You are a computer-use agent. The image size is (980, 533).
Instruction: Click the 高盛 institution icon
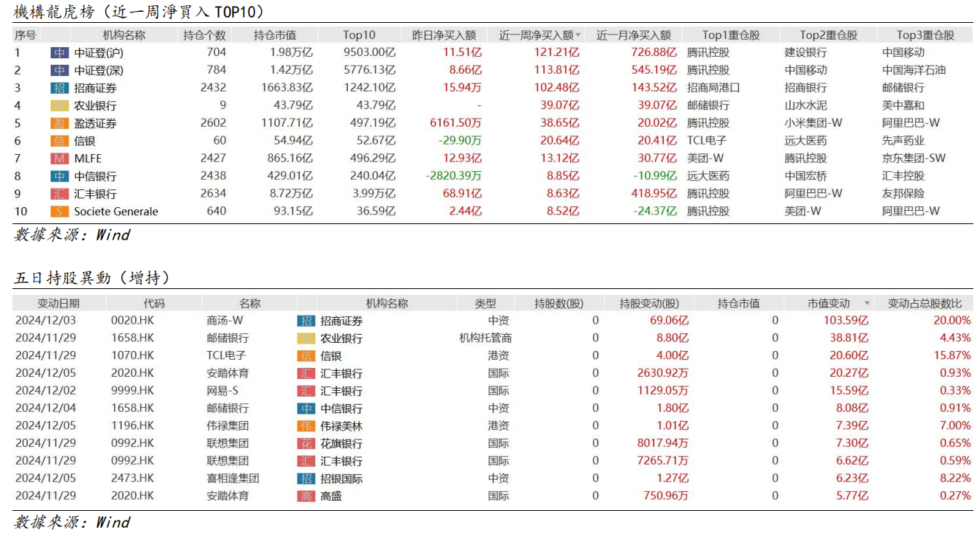coord(306,496)
